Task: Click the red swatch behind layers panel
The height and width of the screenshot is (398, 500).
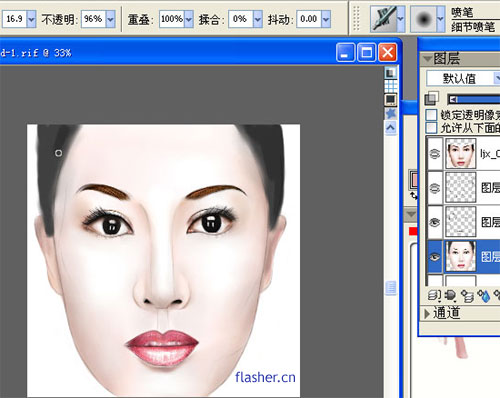Action: [x=413, y=231]
